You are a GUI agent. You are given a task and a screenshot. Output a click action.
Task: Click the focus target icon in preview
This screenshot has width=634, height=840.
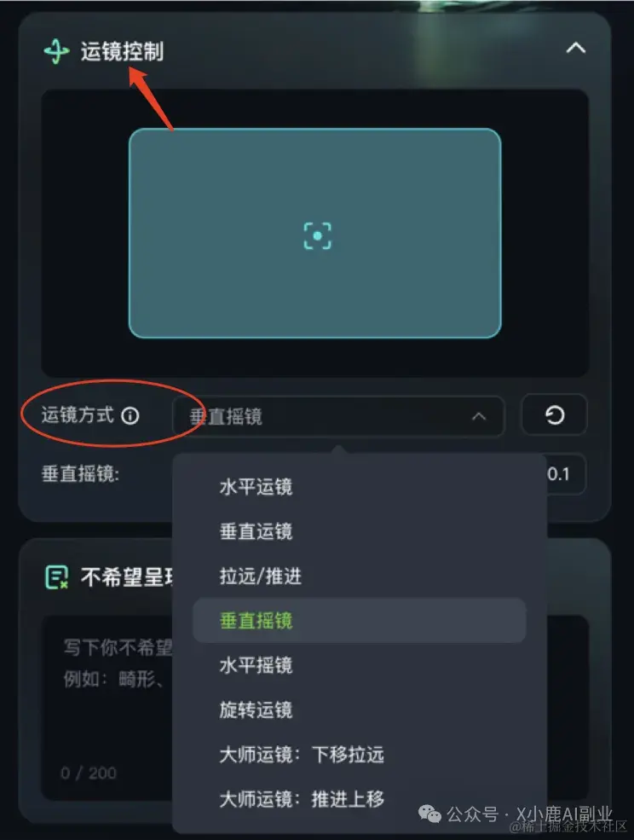[318, 235]
